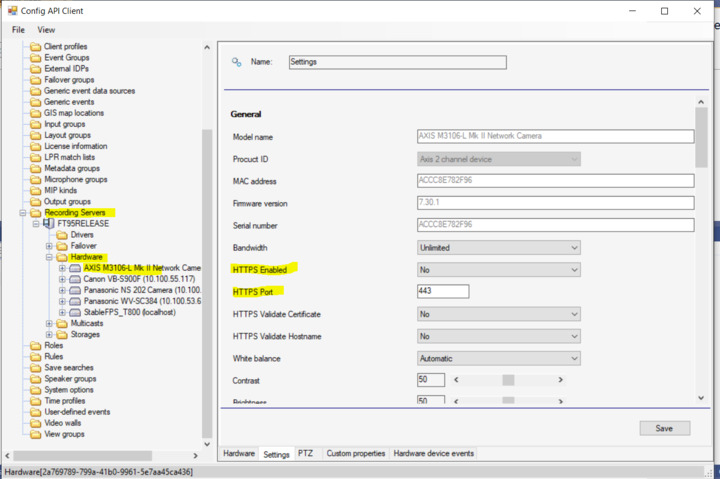The height and width of the screenshot is (479, 720).
Task: Select the AXIS M3106-L camera device icon
Action: tap(75, 268)
